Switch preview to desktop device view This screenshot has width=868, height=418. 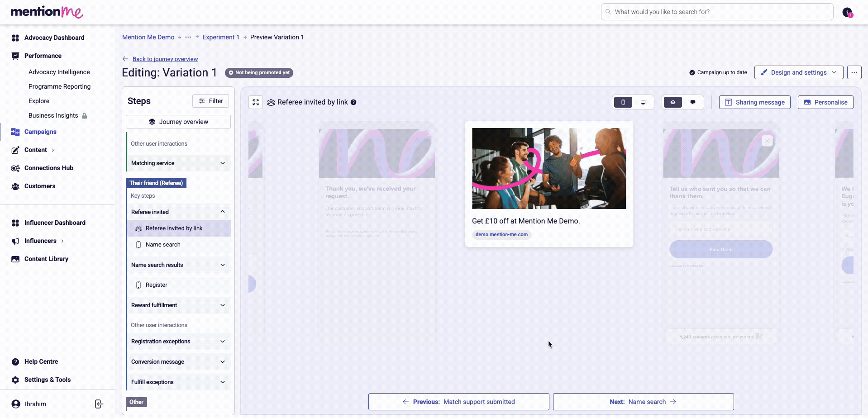pyautogui.click(x=643, y=102)
